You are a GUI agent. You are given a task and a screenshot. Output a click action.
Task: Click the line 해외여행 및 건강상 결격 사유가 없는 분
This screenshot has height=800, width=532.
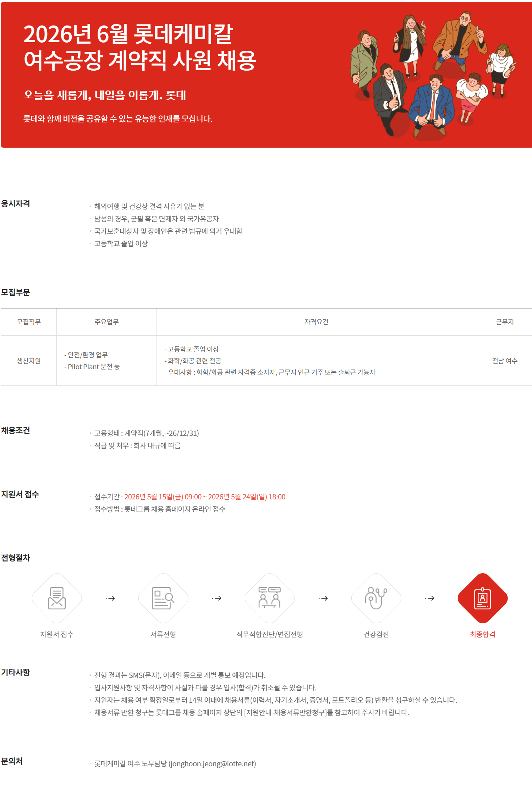point(149,206)
